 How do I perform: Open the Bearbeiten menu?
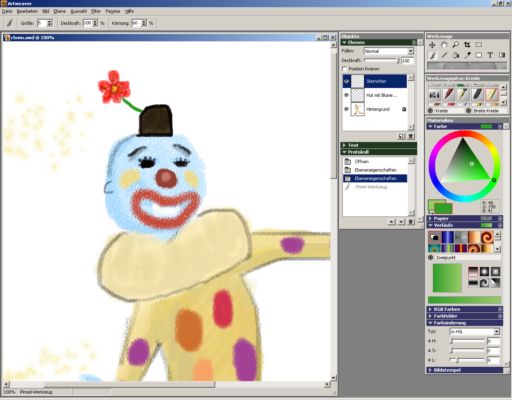coord(27,11)
